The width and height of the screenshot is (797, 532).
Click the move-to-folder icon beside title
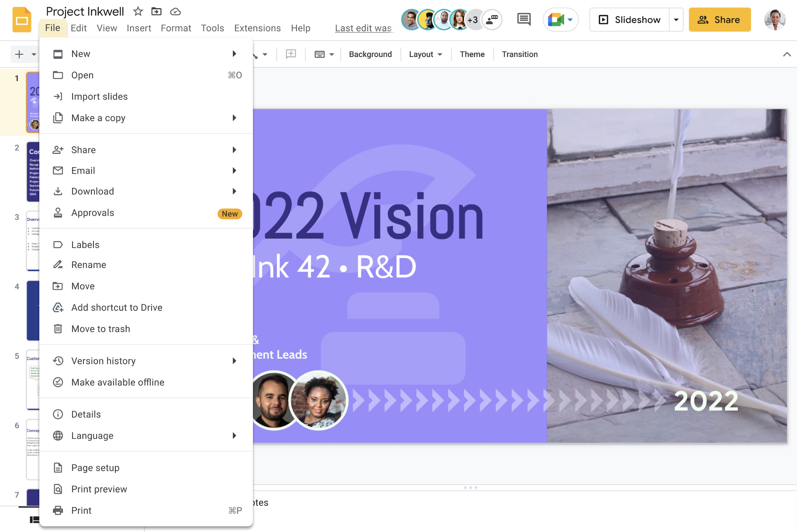[156, 12]
